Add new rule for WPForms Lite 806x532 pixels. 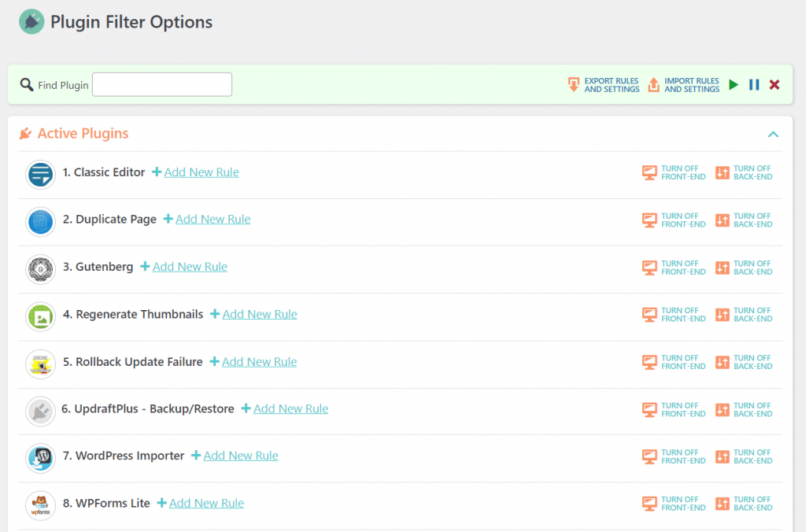pyautogui.click(x=201, y=503)
